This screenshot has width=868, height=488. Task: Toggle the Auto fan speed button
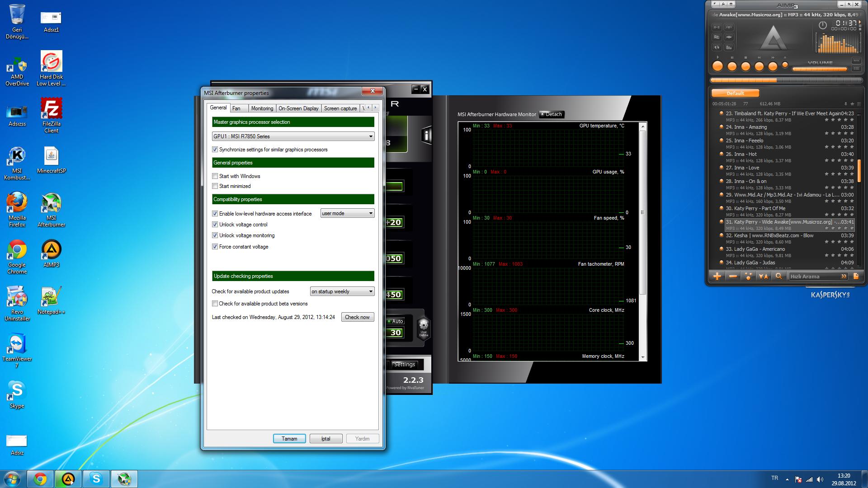[395, 321]
